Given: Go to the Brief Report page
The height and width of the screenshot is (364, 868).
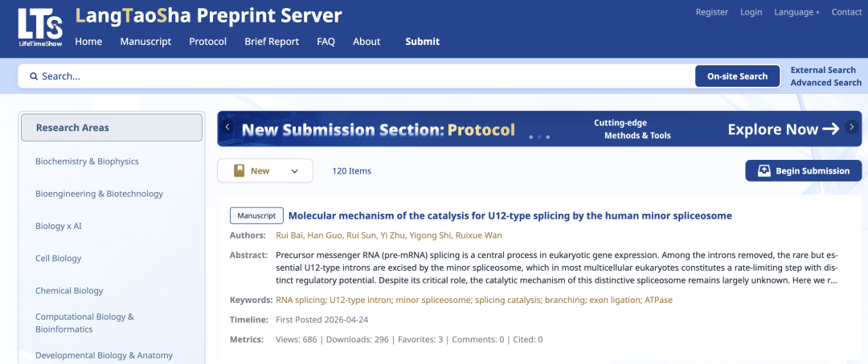Looking at the screenshot, I should [272, 42].
